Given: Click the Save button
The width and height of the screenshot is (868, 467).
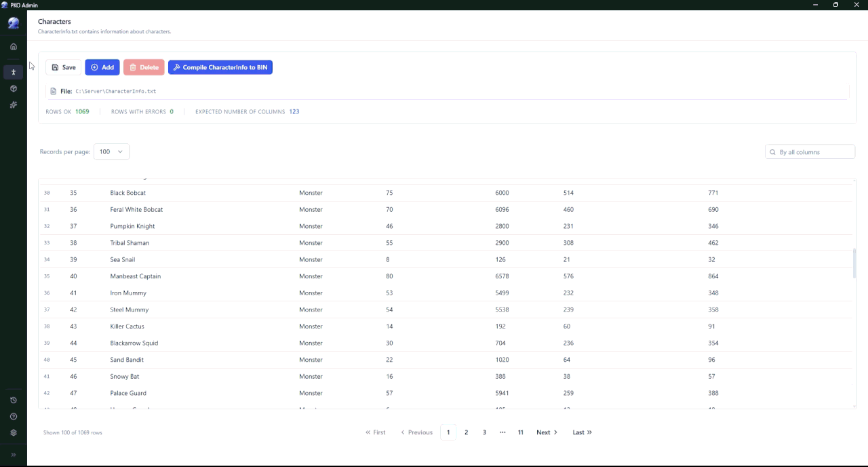Looking at the screenshot, I should point(64,67).
